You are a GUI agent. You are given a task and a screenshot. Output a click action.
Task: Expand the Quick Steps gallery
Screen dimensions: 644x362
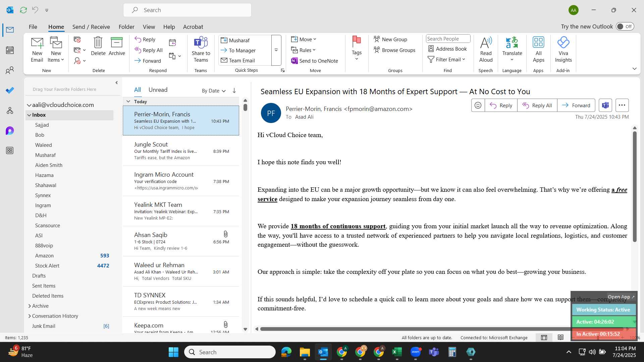[276, 50]
